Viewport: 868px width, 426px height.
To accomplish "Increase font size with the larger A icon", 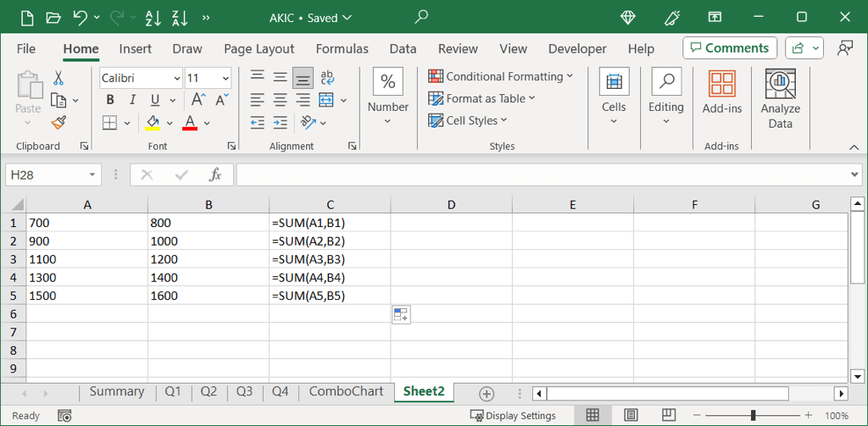I will [x=198, y=100].
